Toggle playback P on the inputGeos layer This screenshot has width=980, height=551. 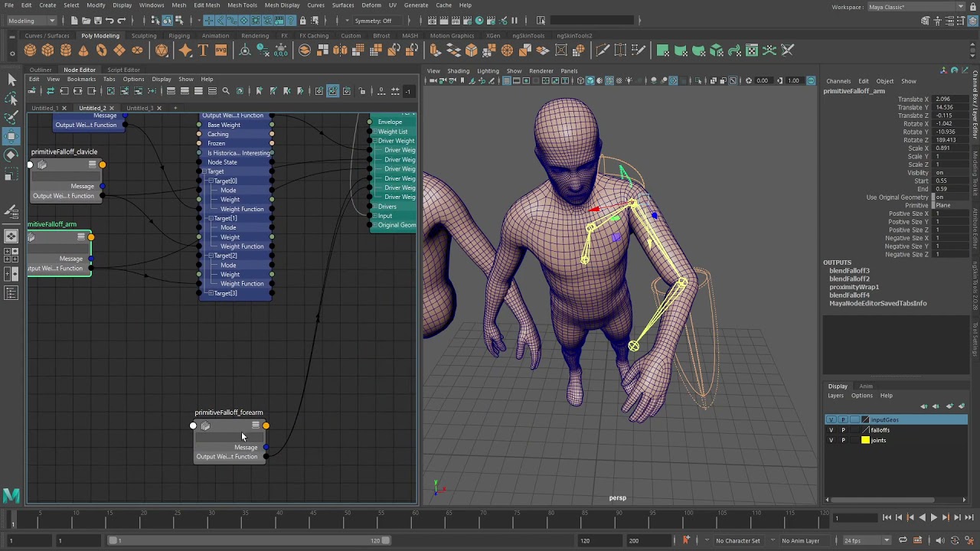[x=843, y=420]
